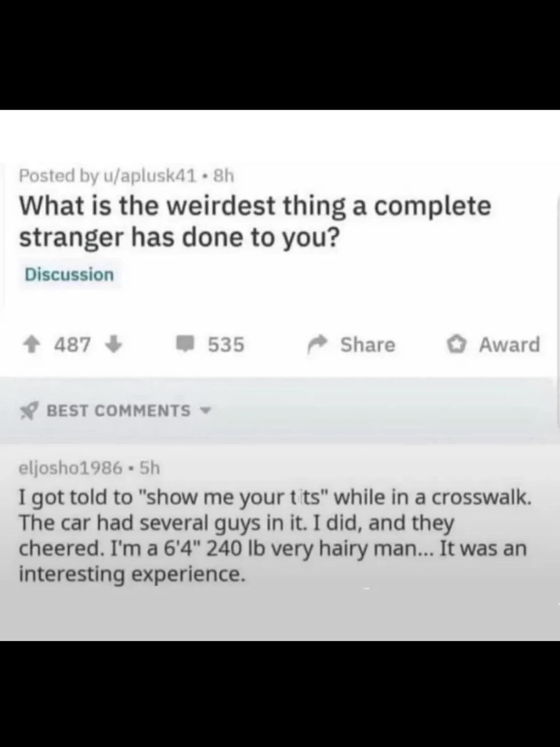560x747 pixels.
Task: Click the comment's 5h timestamp
Action: [x=150, y=468]
